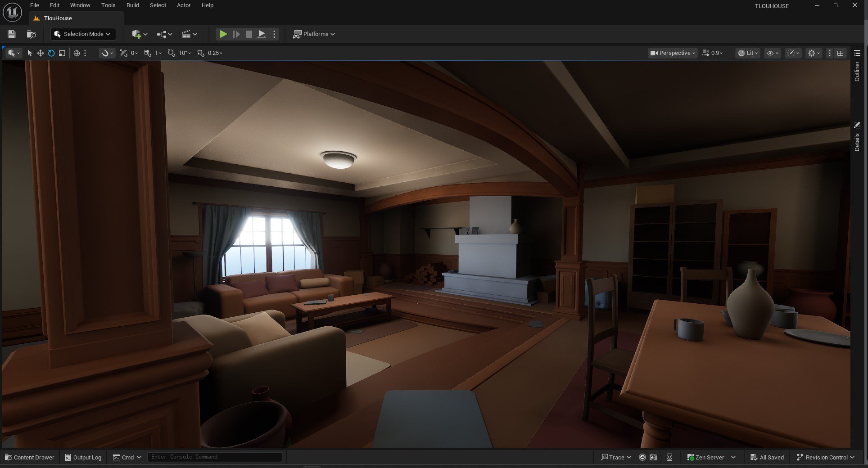
Task: Open the Cinematics clapperboard dropdown
Action: coord(189,34)
